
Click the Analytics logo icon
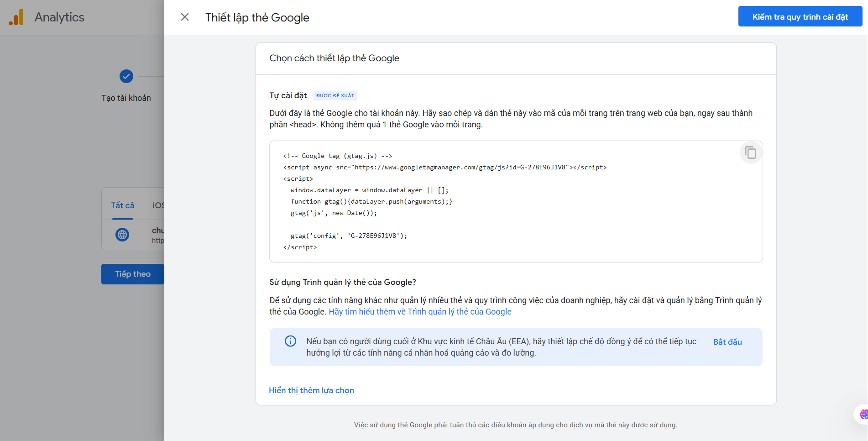pos(16,17)
